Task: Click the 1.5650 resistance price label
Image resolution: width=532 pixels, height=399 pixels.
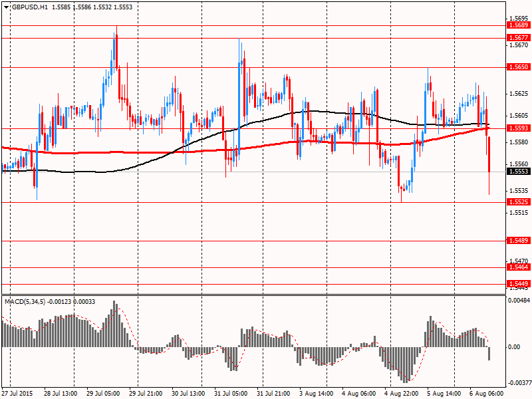Action: (x=518, y=67)
